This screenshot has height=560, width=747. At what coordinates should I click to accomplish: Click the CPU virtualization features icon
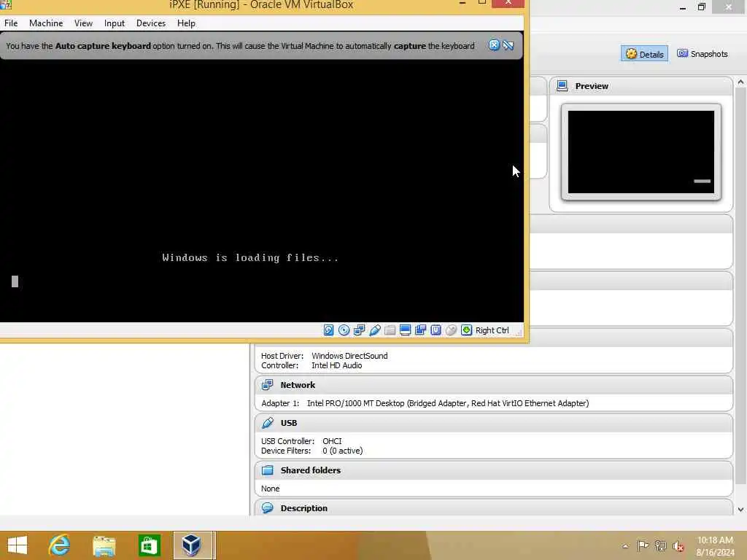436,330
